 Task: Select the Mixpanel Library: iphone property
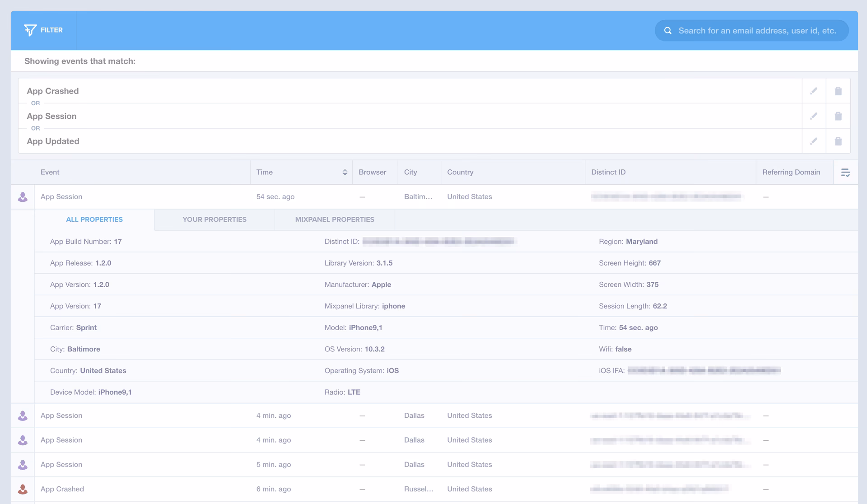365,306
